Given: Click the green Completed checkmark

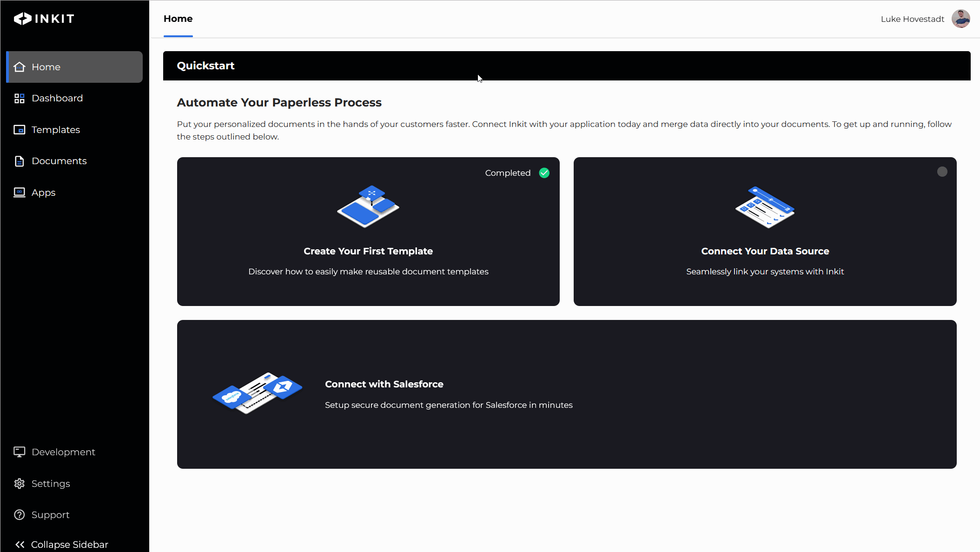Looking at the screenshot, I should tap(544, 173).
